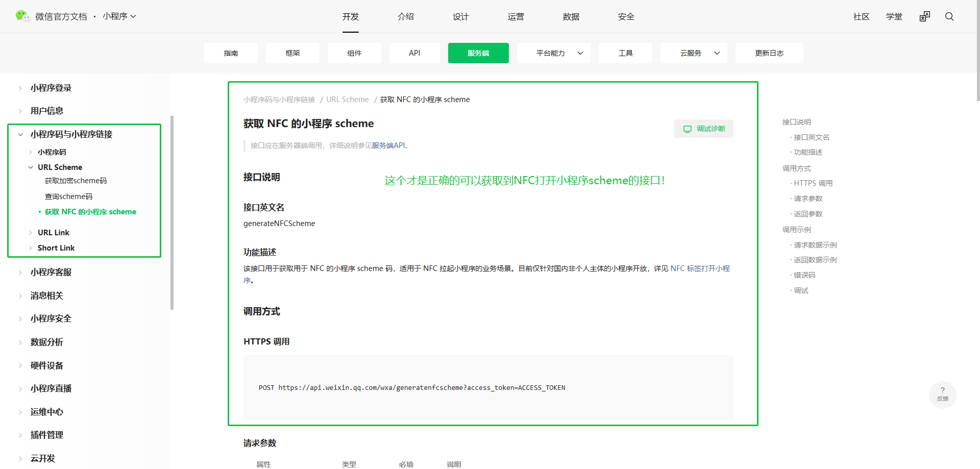Switch to the 安全 top menu
Viewport: 980px width, 469px height.
pyautogui.click(x=626, y=17)
